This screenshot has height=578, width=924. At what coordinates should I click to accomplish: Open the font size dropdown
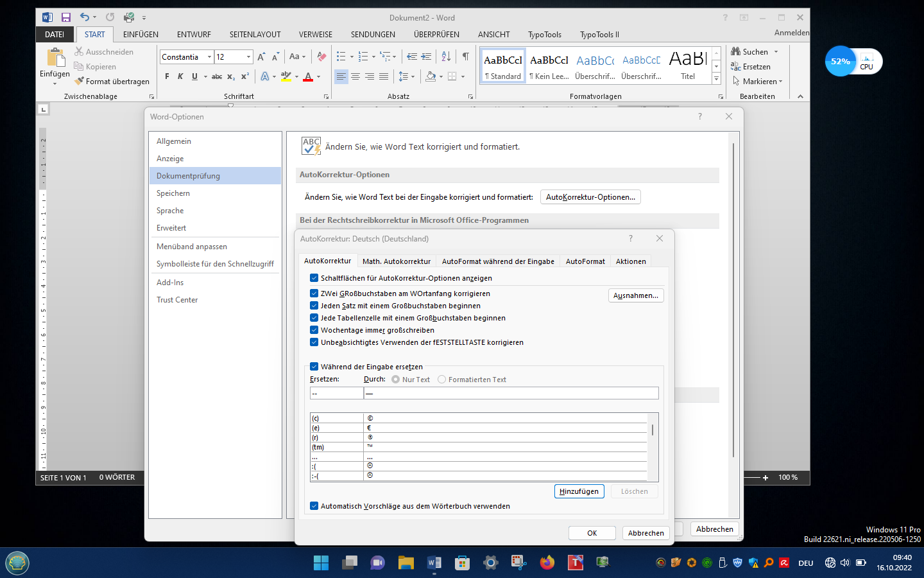click(x=248, y=57)
